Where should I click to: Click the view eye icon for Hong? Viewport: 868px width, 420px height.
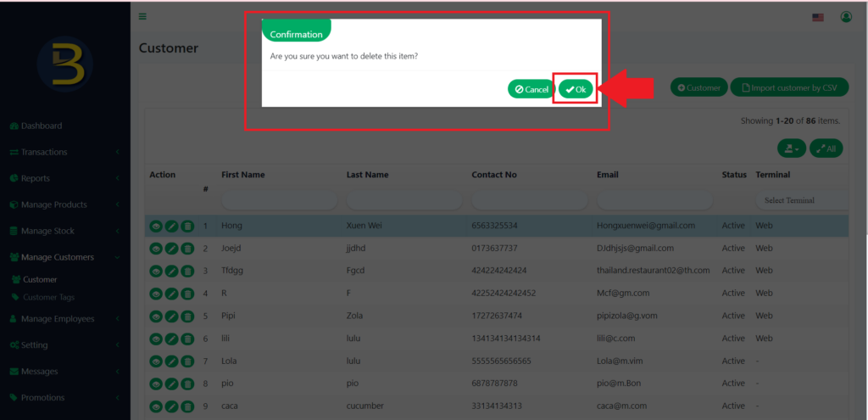(156, 227)
